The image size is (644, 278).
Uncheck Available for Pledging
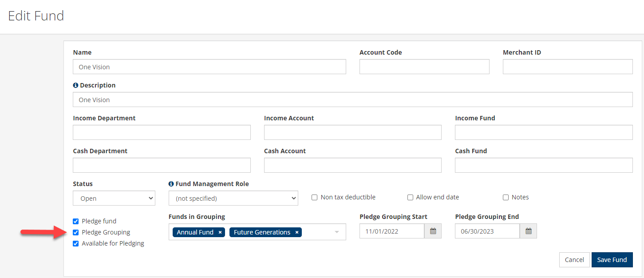click(x=75, y=243)
